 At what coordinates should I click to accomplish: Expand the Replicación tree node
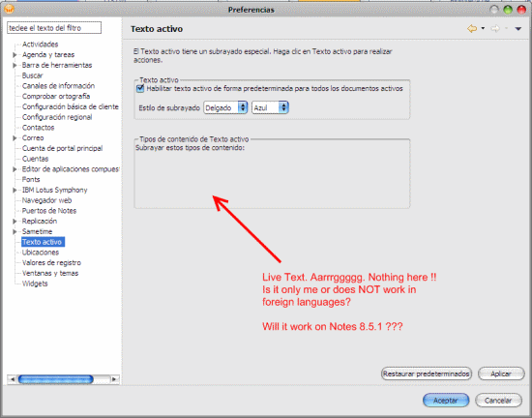(x=15, y=222)
